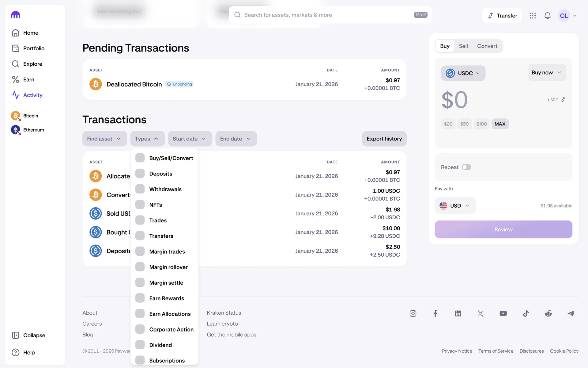Screen dimensions: 588x368
Task: Click the Kraken logo in sidebar
Action: (16, 15)
